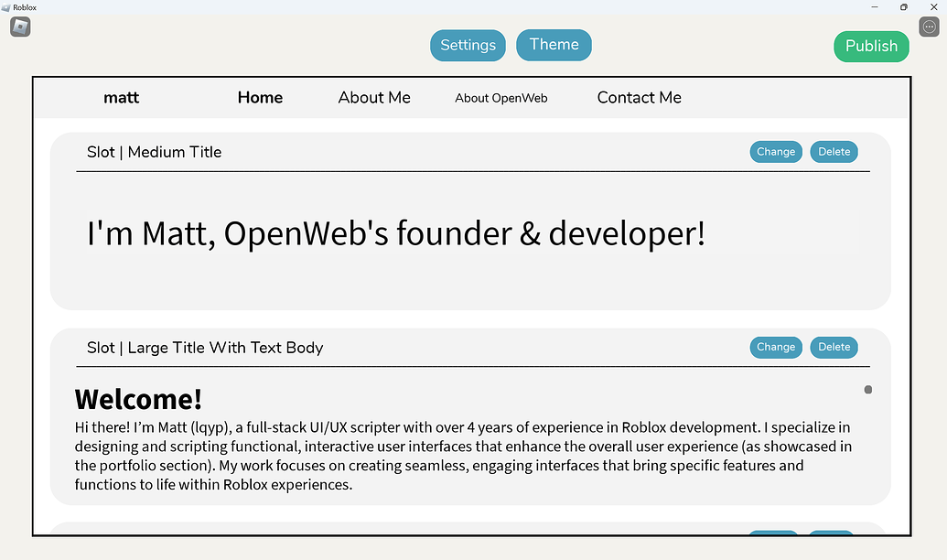
Task: Click the page scrollbar handle
Action: (867, 389)
